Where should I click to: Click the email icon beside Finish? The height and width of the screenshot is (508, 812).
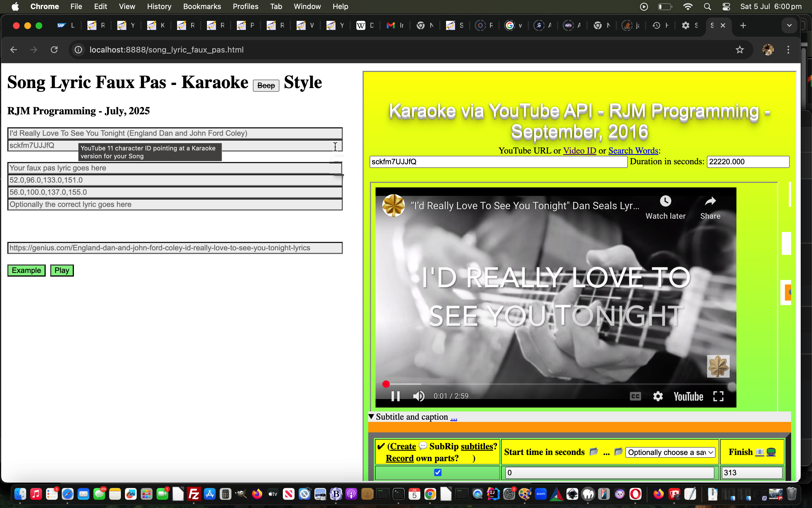pyautogui.click(x=760, y=452)
